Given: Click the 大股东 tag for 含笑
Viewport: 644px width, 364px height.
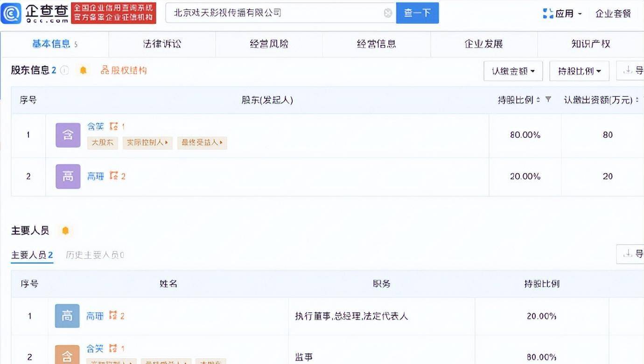Looking at the screenshot, I should pyautogui.click(x=103, y=143).
